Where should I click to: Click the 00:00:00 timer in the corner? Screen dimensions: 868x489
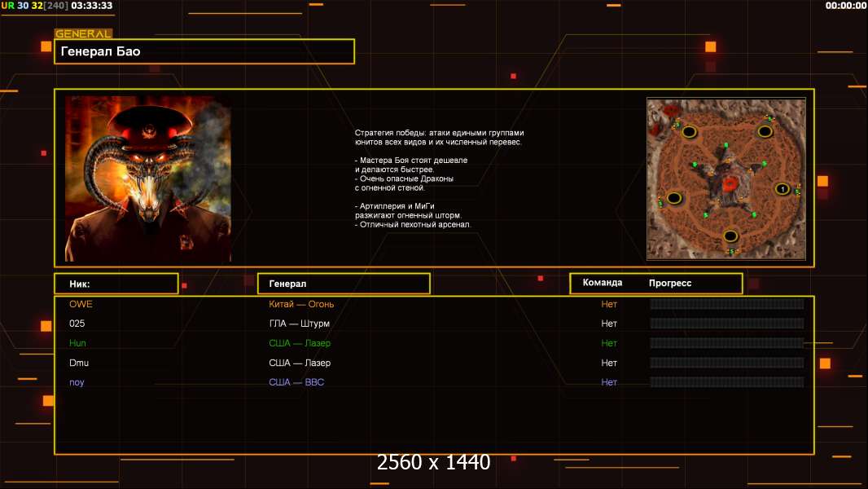tap(845, 6)
